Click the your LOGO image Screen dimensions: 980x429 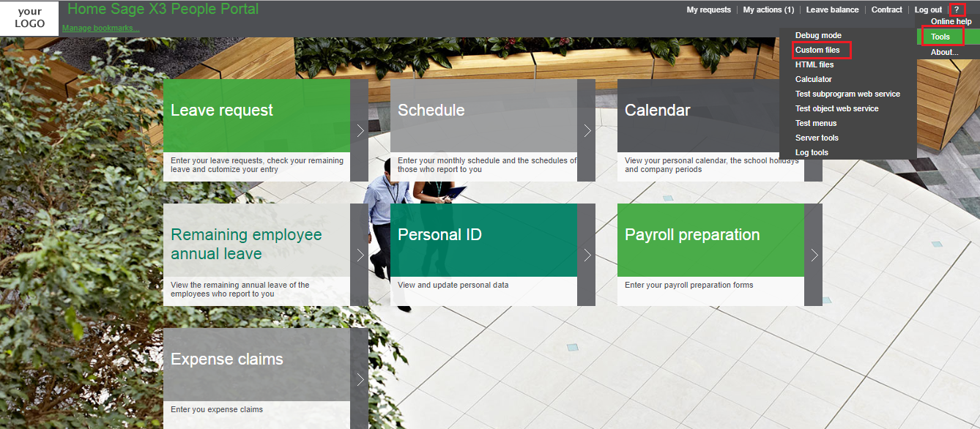tap(29, 18)
